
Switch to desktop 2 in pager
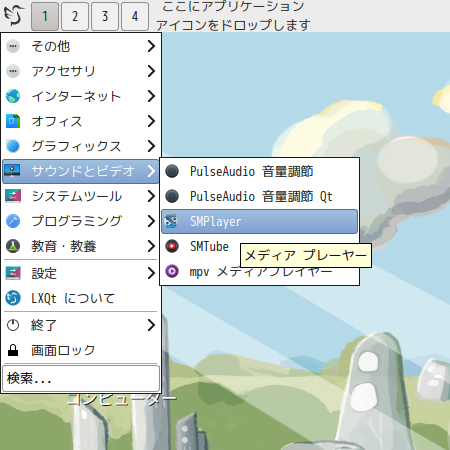tap(75, 16)
